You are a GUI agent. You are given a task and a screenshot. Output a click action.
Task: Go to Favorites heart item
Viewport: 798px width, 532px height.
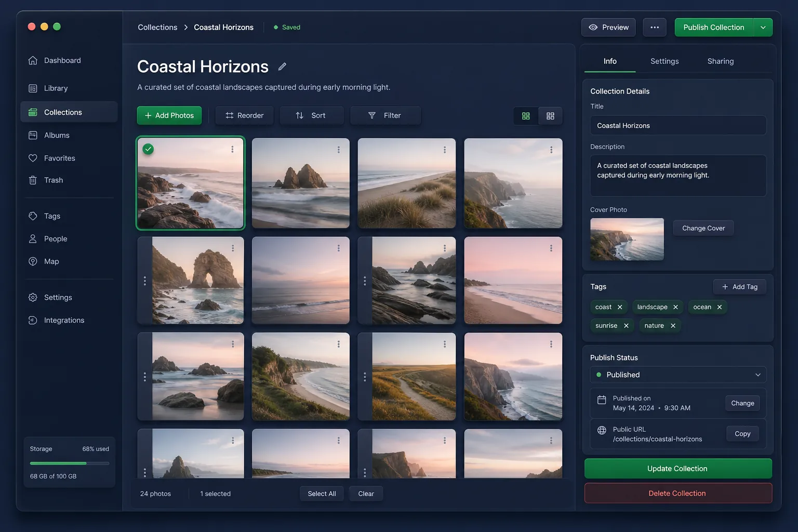pos(69,158)
